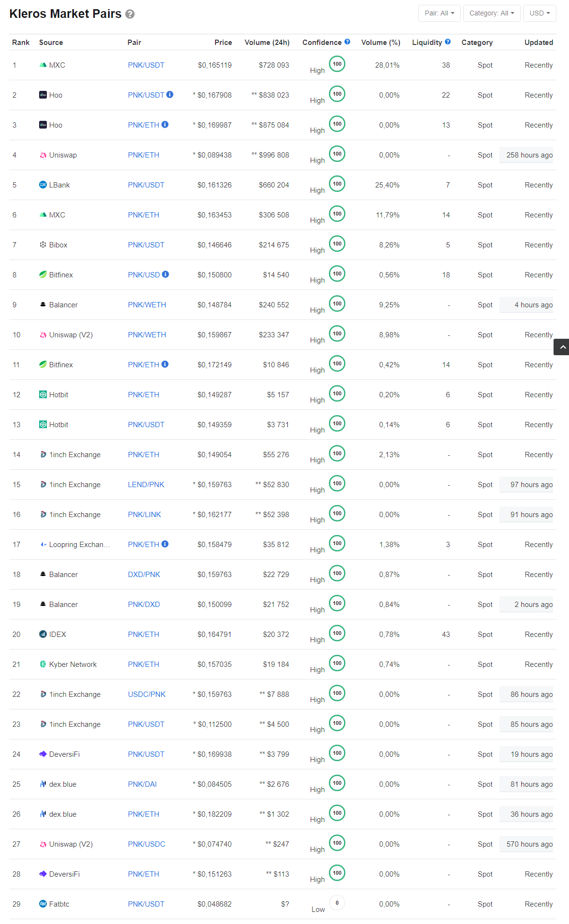Sort by Updated column header
The width and height of the screenshot is (569, 924).
coord(539,43)
